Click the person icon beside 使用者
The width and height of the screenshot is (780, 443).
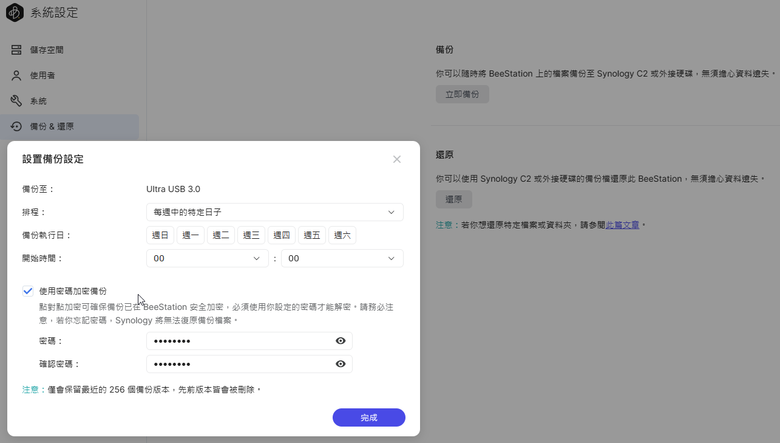click(16, 76)
